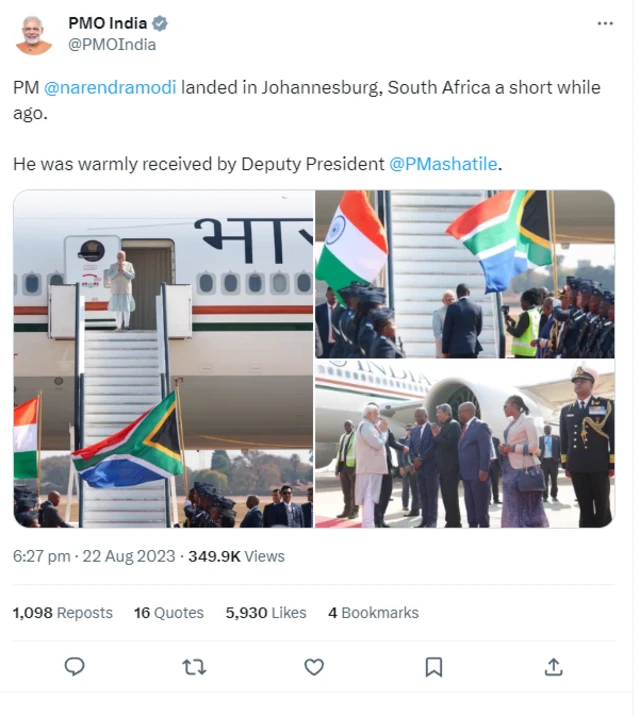Image resolution: width=640 pixels, height=717 pixels.
Task: Open the share tweet icon
Action: (x=553, y=666)
